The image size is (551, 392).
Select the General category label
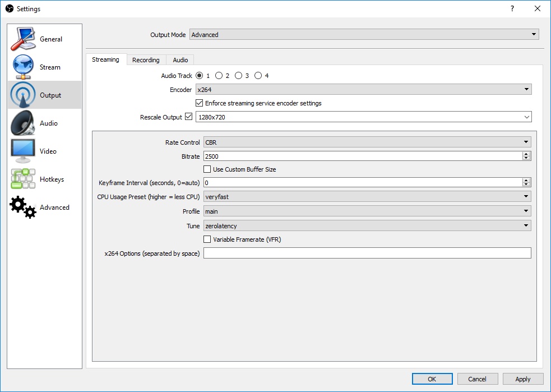click(x=51, y=39)
